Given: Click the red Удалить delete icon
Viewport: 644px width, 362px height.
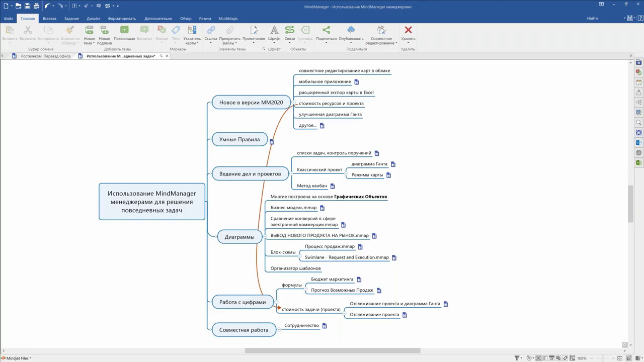Looking at the screenshot, I should 408,30.
